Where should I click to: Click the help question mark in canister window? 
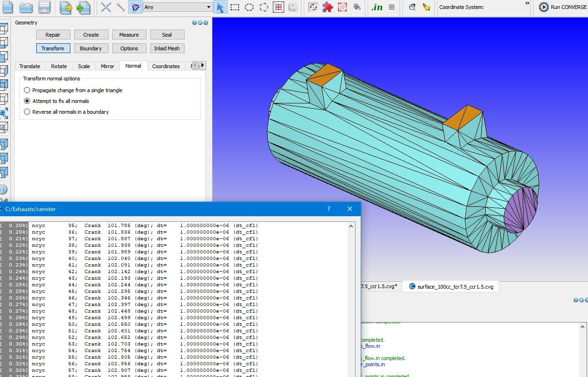pos(328,209)
